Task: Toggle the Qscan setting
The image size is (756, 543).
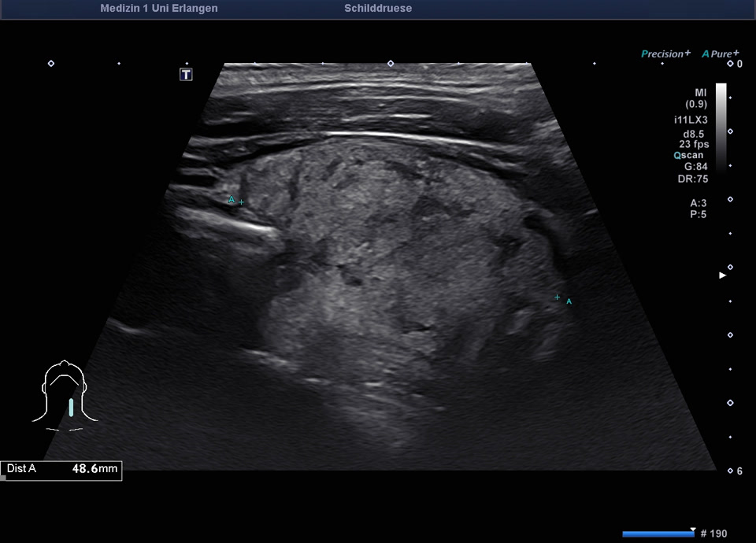Action: coord(688,155)
